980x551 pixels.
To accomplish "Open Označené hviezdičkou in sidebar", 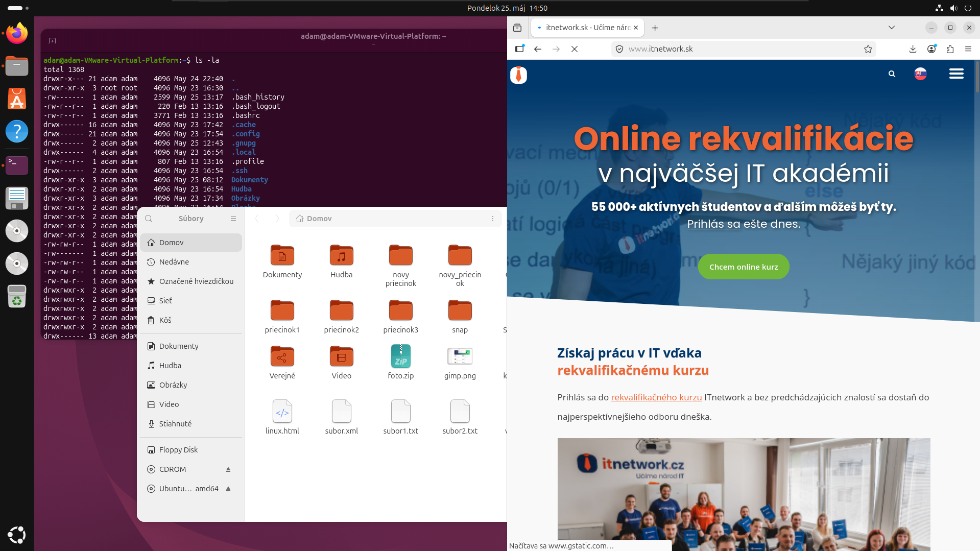I will [x=191, y=281].
